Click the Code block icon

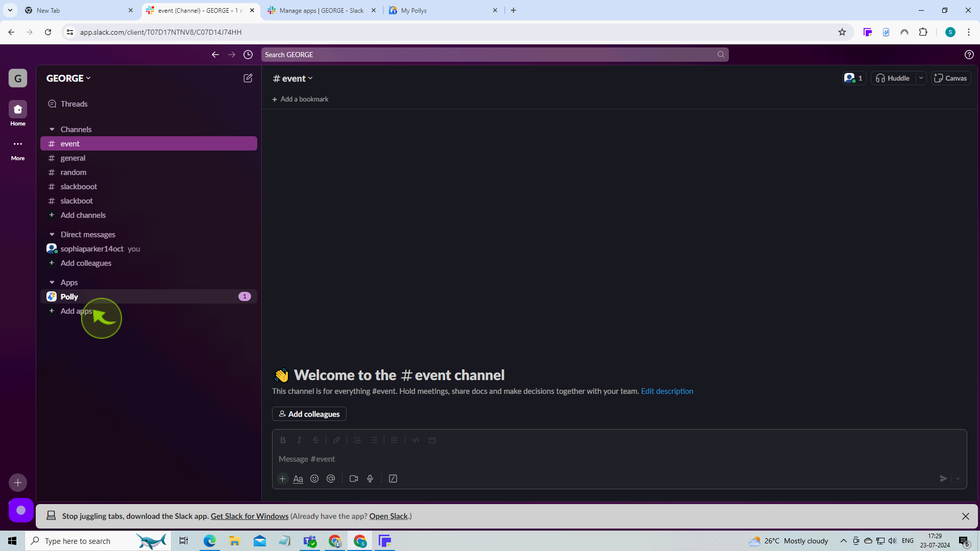coord(432,440)
